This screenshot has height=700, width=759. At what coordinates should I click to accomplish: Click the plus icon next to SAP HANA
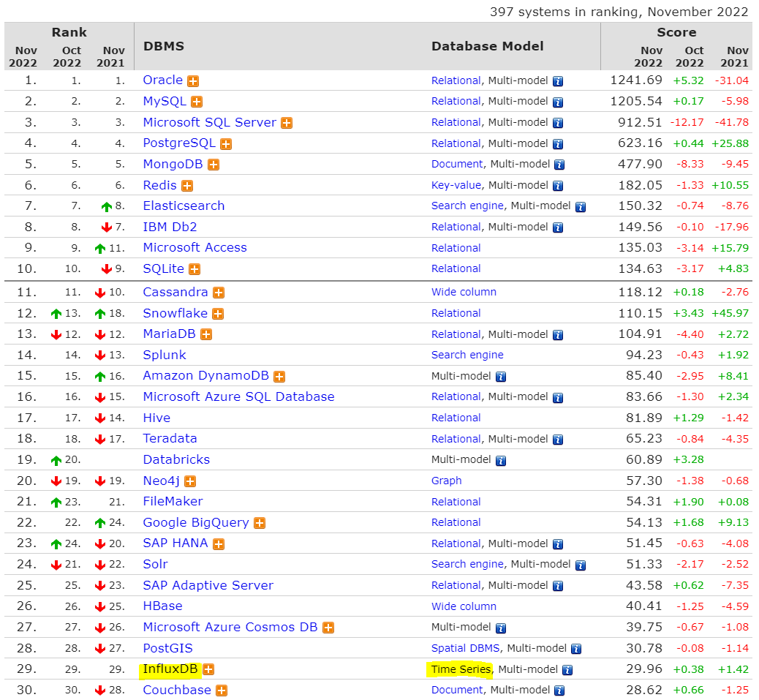click(x=219, y=544)
